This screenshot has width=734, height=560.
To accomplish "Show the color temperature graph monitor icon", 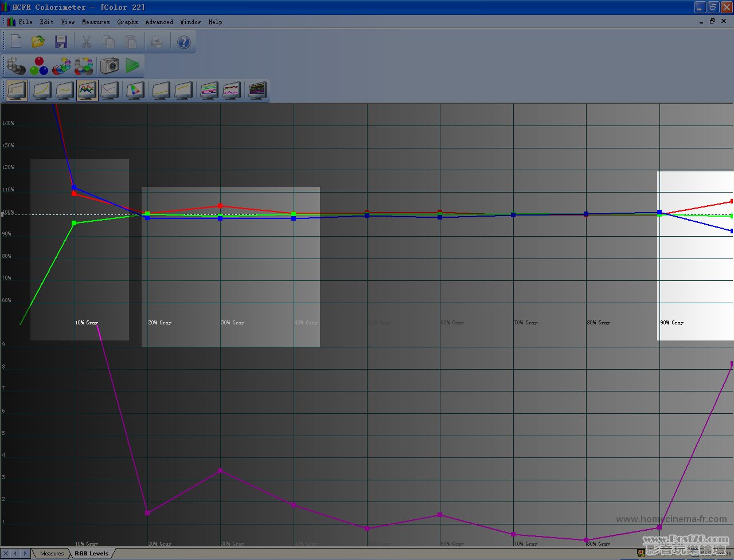I will pyautogui.click(x=110, y=91).
